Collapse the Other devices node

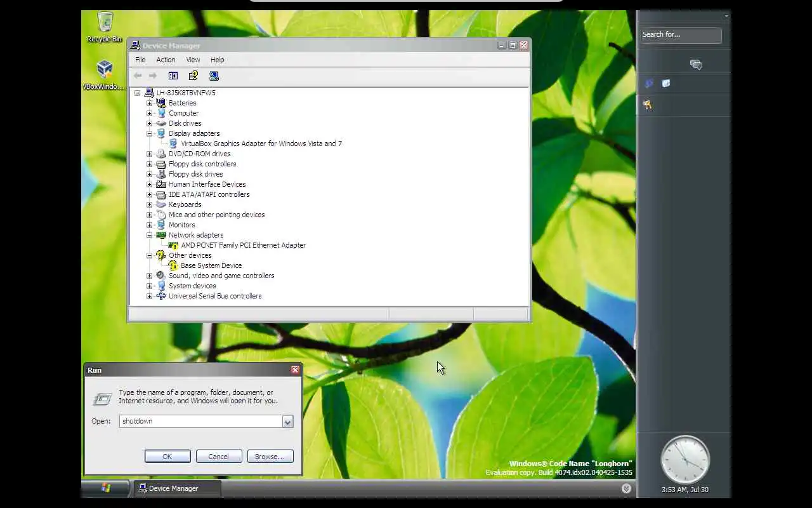(149, 255)
